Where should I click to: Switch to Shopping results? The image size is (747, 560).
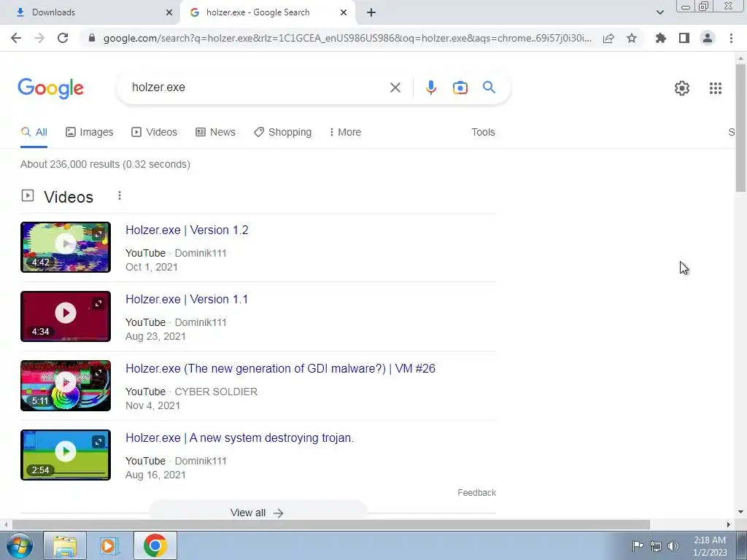click(x=282, y=132)
